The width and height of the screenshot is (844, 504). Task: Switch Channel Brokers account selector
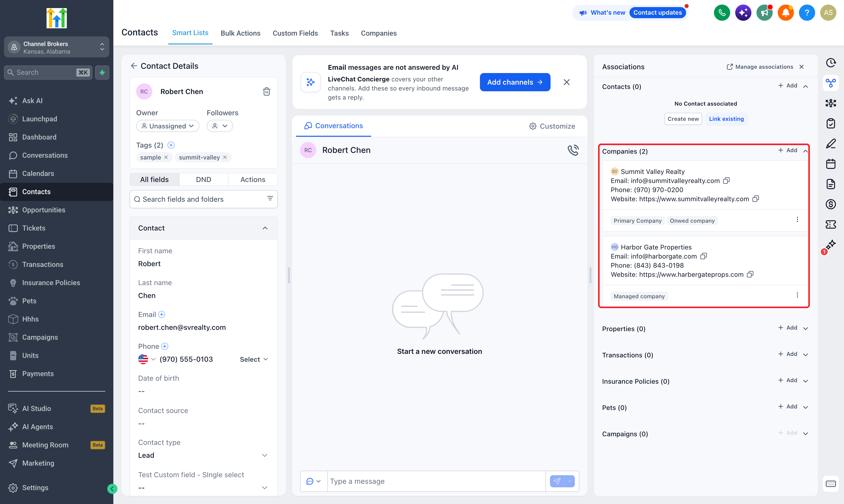[x=56, y=47]
